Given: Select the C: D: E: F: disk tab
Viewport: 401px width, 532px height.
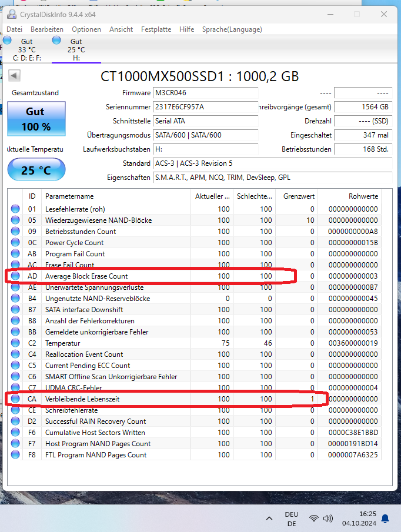Looking at the screenshot, I should 26,49.
